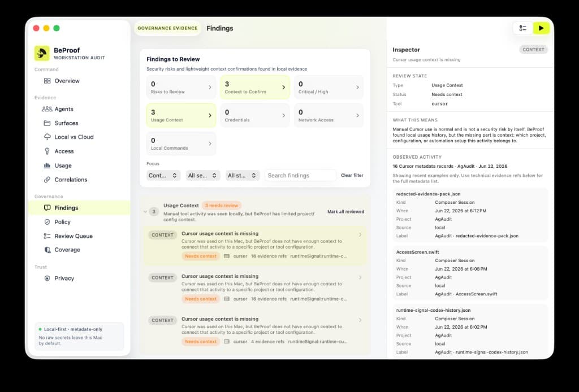This screenshot has height=392, width=579.
Task: Click the Review Queue list icon
Action: click(x=47, y=236)
